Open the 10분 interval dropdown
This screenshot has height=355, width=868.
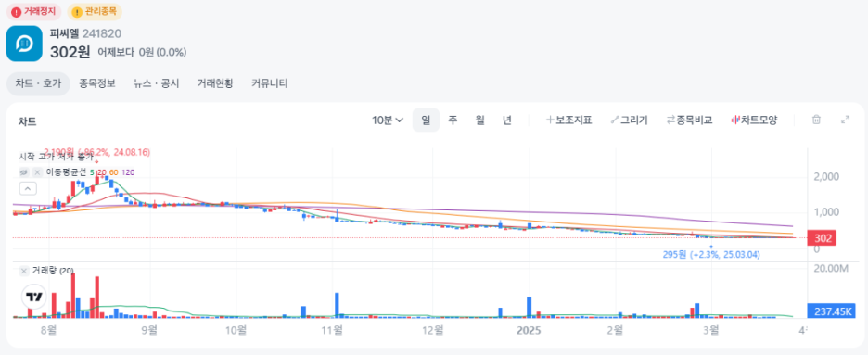pyautogui.click(x=388, y=120)
